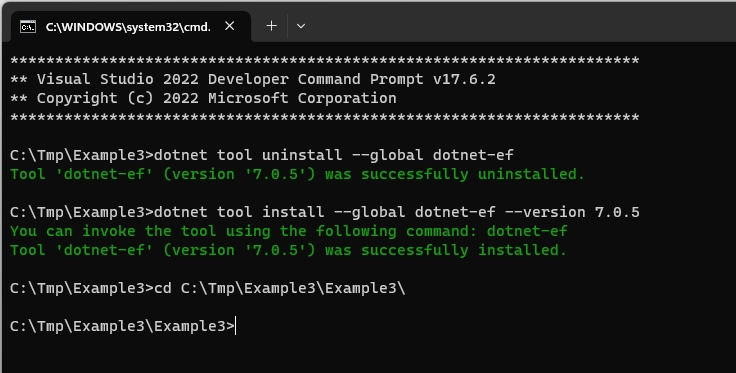The image size is (736, 373).
Task: Click the green 'You can invoke the tool' line
Action: 289,231
